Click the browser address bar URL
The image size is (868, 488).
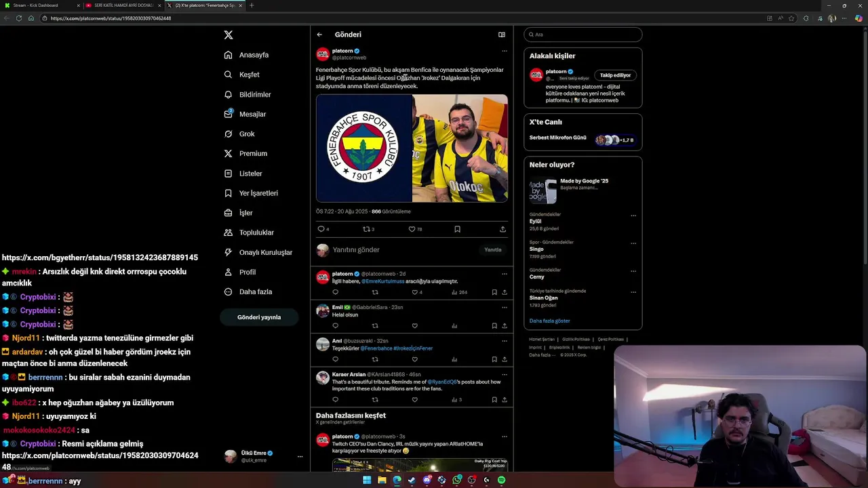pos(111,18)
